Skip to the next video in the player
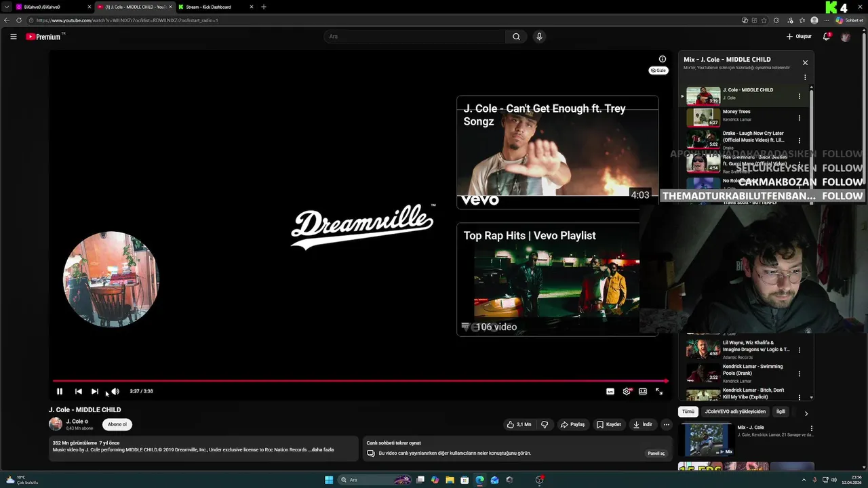868x488 pixels. pyautogui.click(x=95, y=391)
